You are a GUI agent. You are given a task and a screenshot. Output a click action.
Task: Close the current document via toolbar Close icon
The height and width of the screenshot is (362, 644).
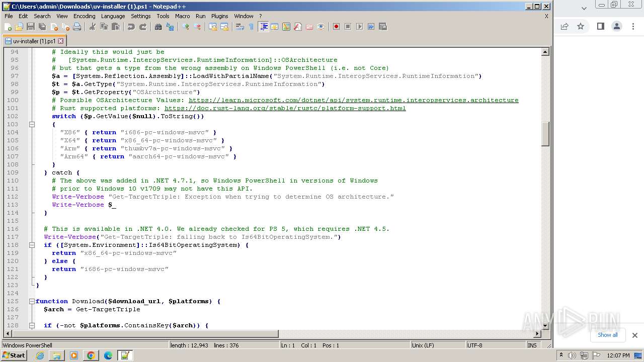(x=54, y=27)
